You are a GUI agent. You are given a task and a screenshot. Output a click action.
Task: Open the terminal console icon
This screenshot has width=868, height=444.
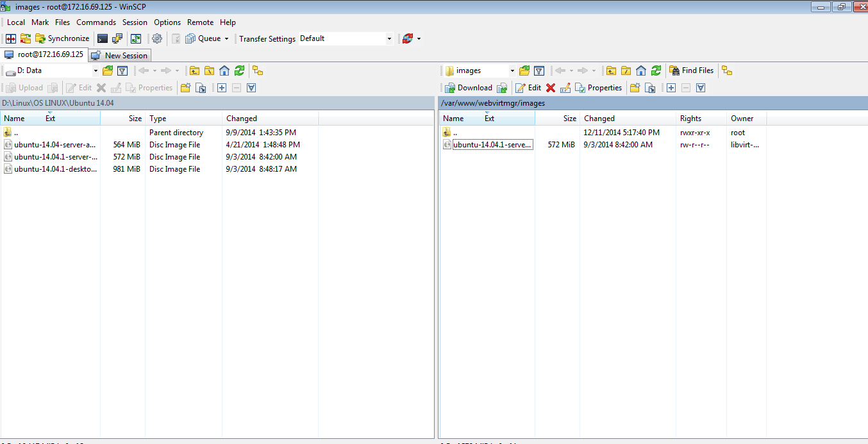click(x=103, y=38)
